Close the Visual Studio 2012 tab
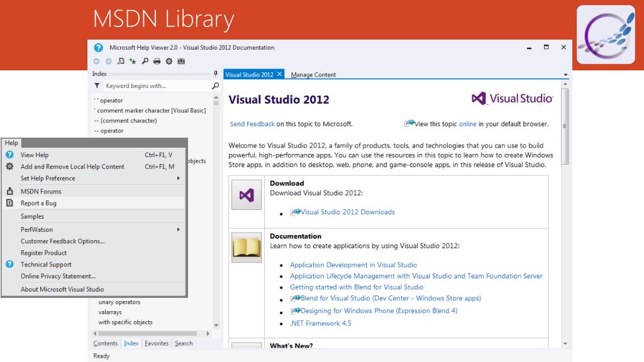This screenshot has height=362, width=644. click(279, 74)
